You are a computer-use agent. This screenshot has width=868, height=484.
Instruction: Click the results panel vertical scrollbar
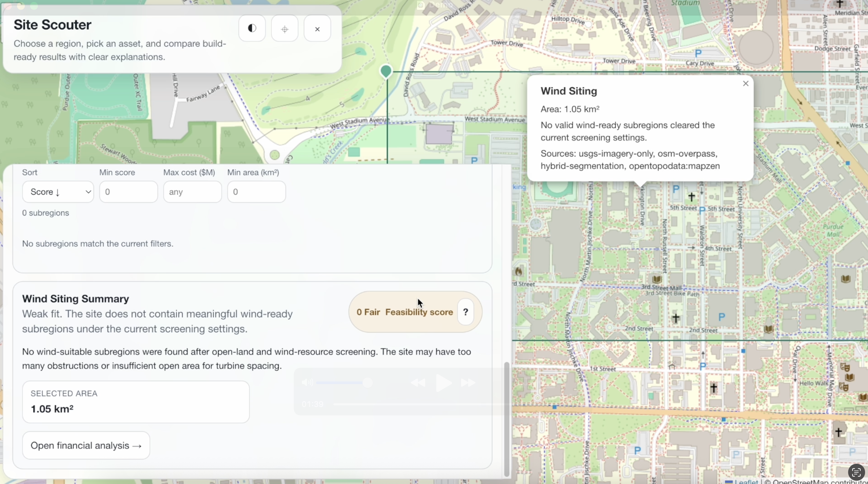pyautogui.click(x=507, y=419)
